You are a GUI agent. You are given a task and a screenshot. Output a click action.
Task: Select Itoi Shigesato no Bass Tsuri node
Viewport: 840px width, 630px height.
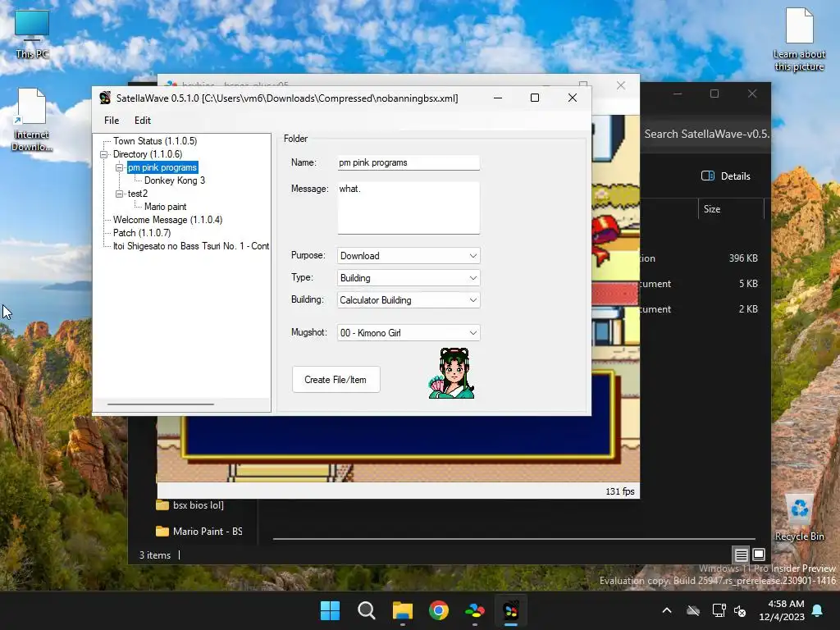(190, 246)
